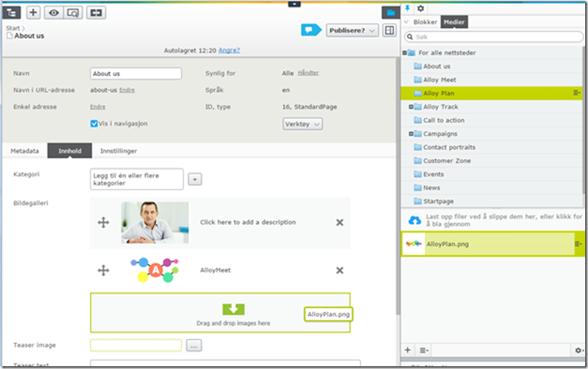
Task: Click the blue notification speech bubble icon
Action: 311,30
